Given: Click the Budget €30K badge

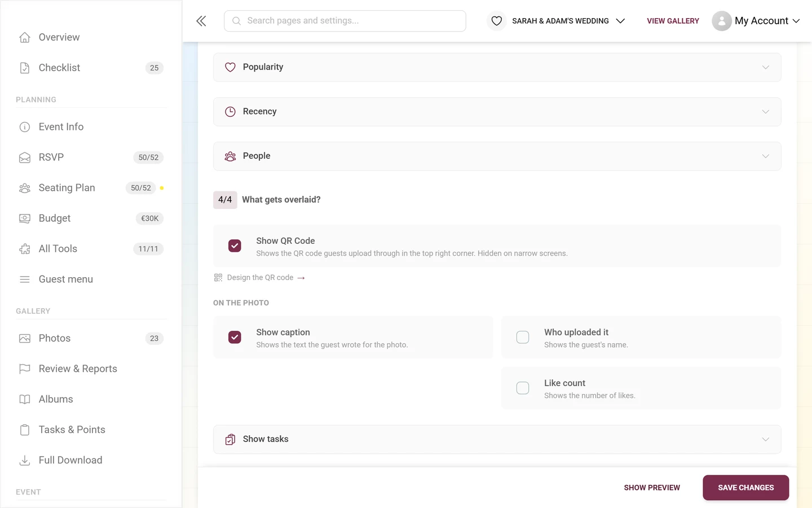Looking at the screenshot, I should coord(149,218).
